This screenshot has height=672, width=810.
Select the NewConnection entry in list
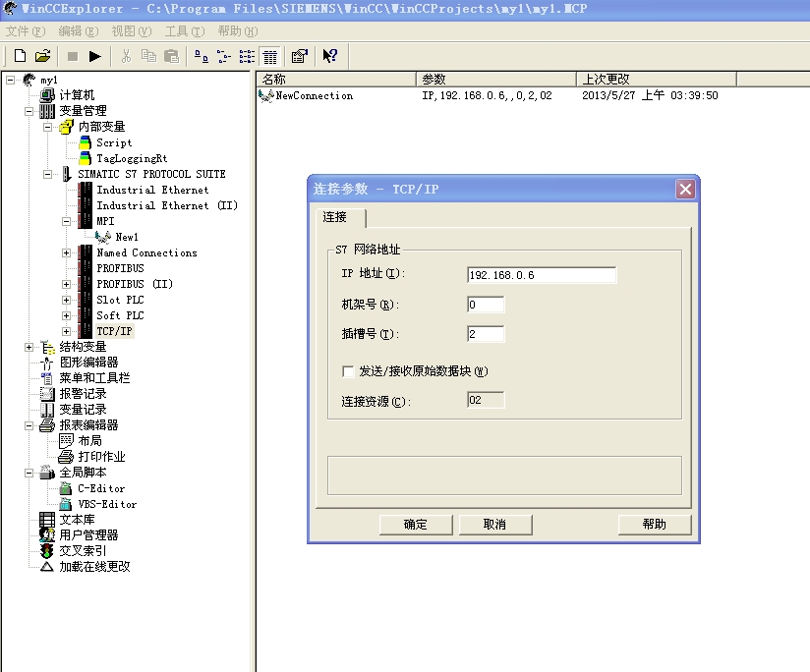314,96
